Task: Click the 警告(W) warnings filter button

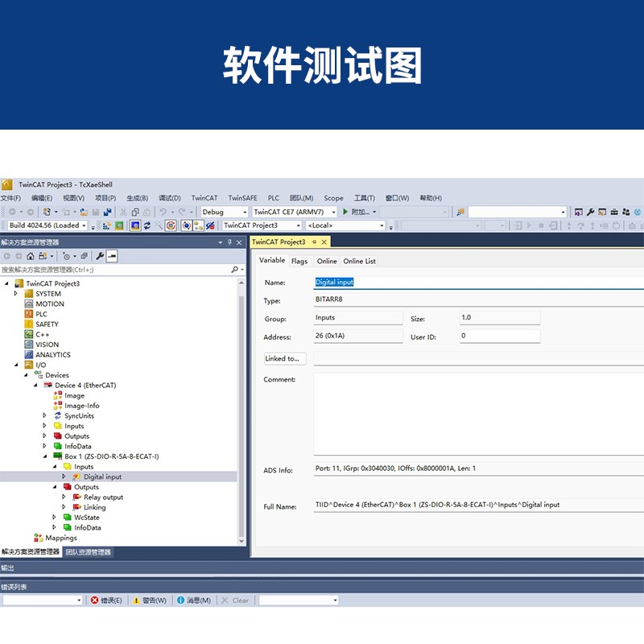Action: click(x=150, y=601)
